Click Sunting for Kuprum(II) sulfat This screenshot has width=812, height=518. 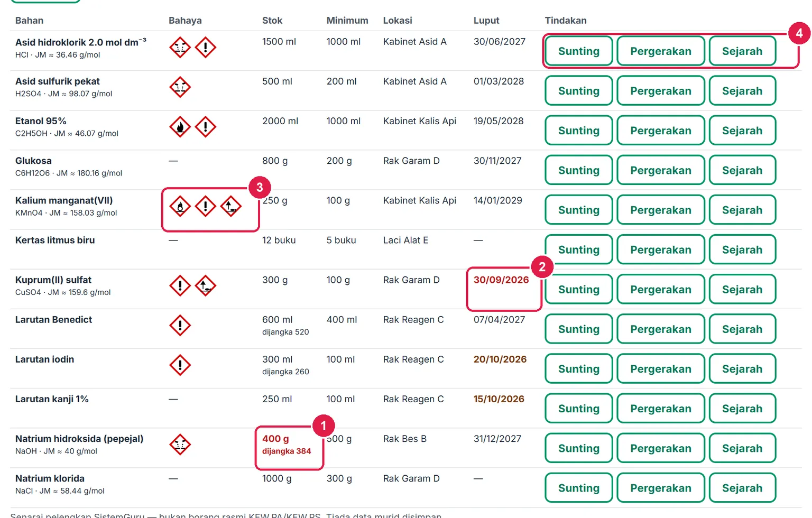[x=579, y=289]
